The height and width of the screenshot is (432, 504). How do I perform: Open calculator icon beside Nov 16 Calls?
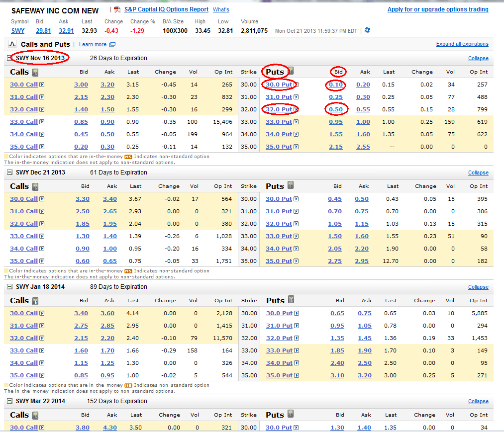tap(35, 72)
